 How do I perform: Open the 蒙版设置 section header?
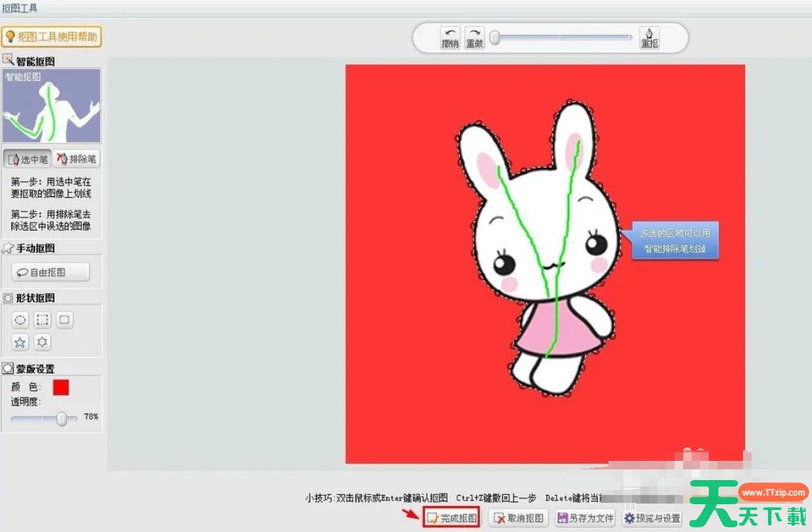point(34,368)
